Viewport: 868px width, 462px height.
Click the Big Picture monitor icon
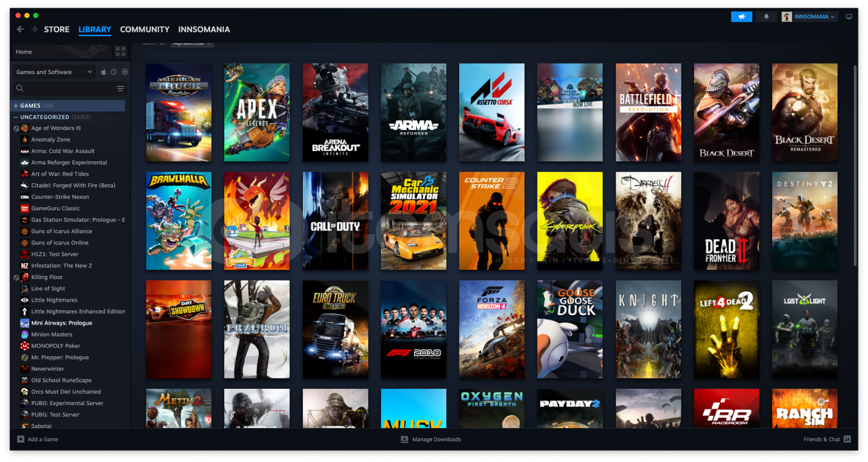click(x=849, y=17)
